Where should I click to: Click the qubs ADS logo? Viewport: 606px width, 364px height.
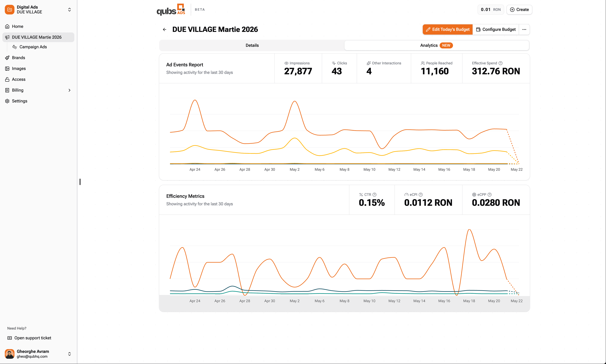coord(171,10)
